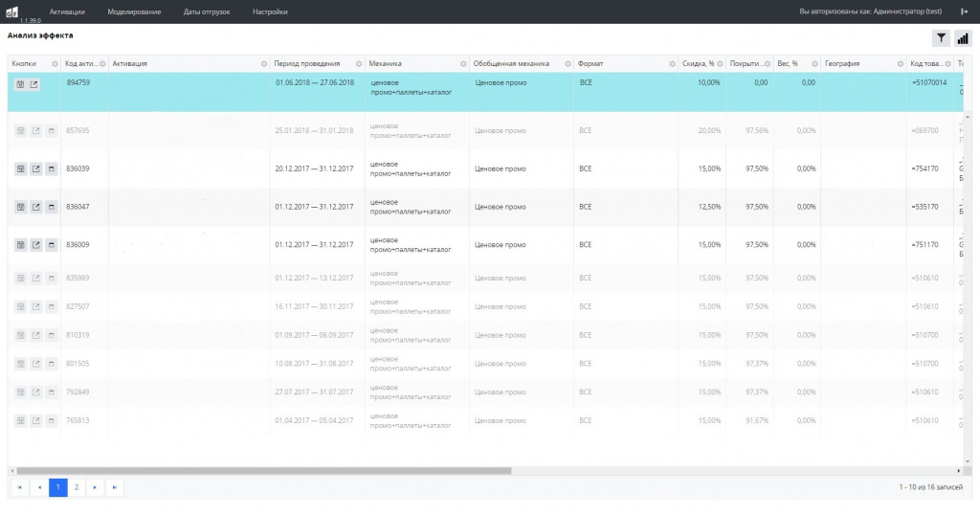Open the bar chart view icon
The height and width of the screenshot is (516, 980).
pyautogui.click(x=963, y=38)
